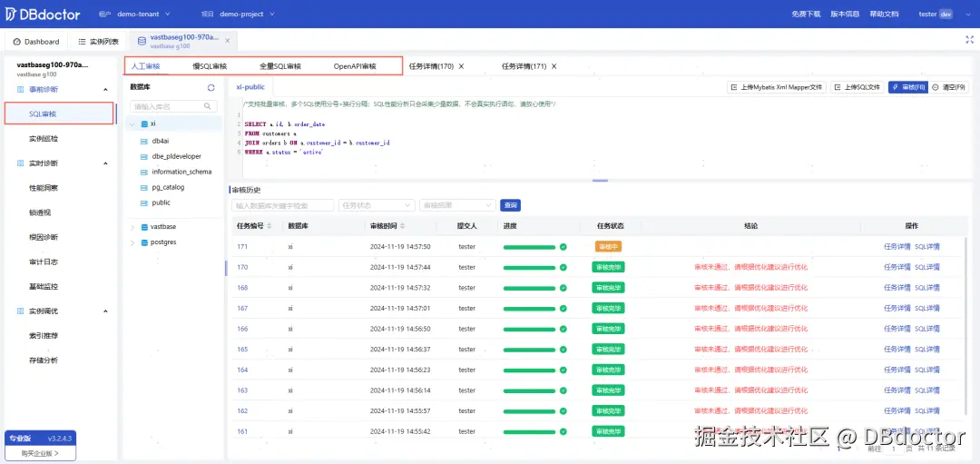Switch to the 实例列表 tab

click(x=99, y=42)
